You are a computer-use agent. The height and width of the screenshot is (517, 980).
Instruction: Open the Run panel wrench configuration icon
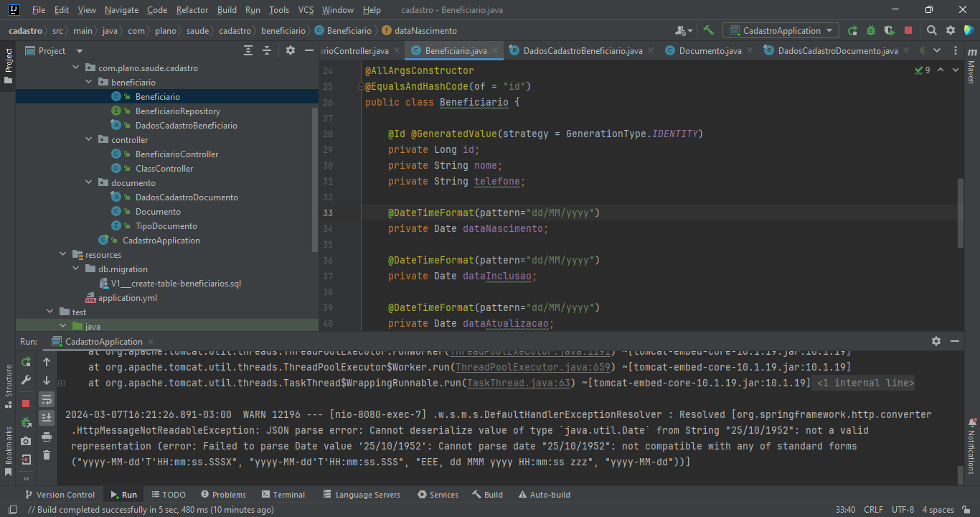click(27, 381)
